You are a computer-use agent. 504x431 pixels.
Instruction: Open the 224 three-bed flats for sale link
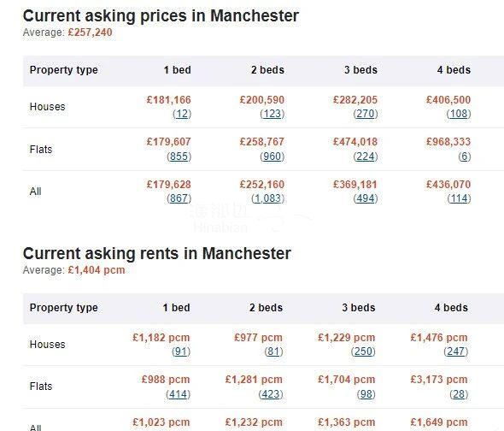click(x=366, y=156)
